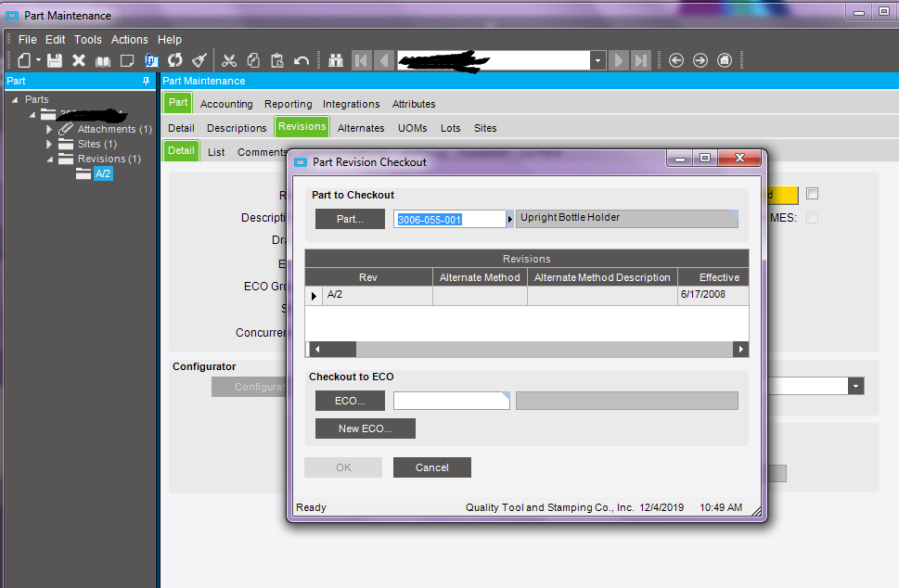
Task: Open Search with binoculars icon
Action: click(336, 60)
